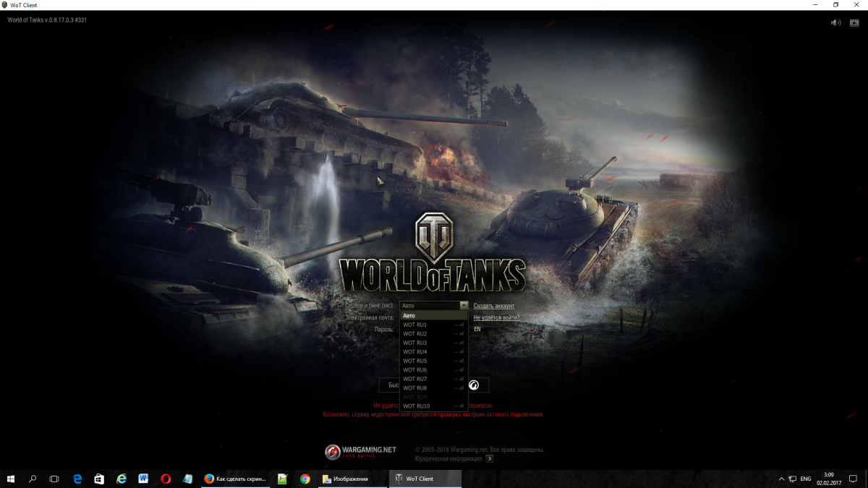Screen dimensions: 868x488
Task: Launch Opera browser from the taskbar
Action: (x=166, y=479)
